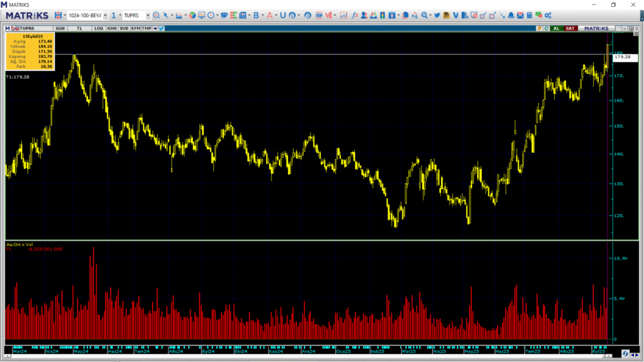644x362 pixels.
Task: Click the blue save disk icon
Action: point(58,15)
